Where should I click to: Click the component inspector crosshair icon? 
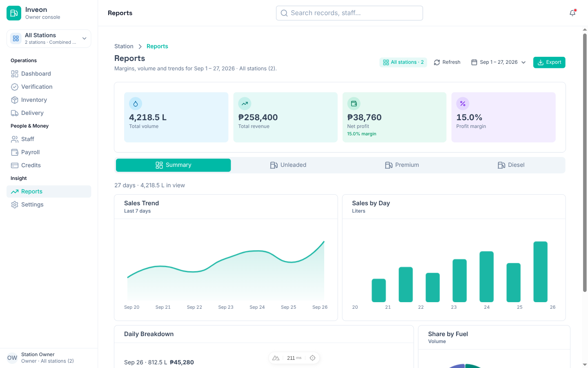(312, 358)
